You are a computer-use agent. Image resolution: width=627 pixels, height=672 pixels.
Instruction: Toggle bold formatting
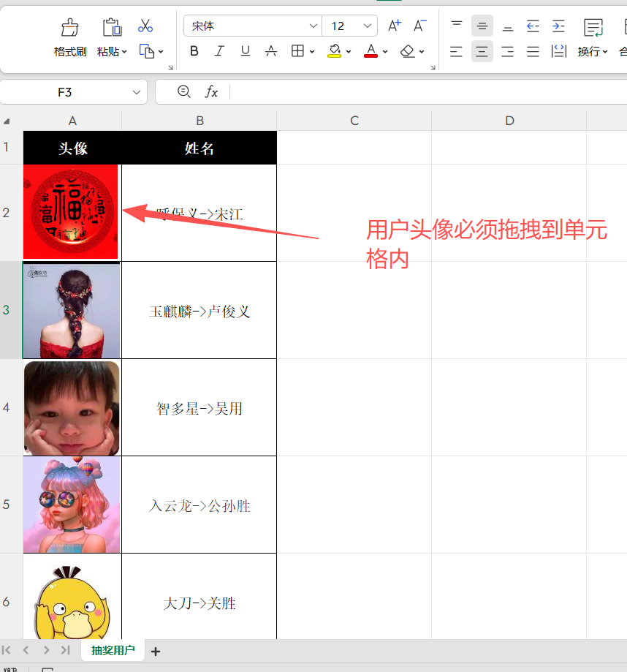[194, 51]
